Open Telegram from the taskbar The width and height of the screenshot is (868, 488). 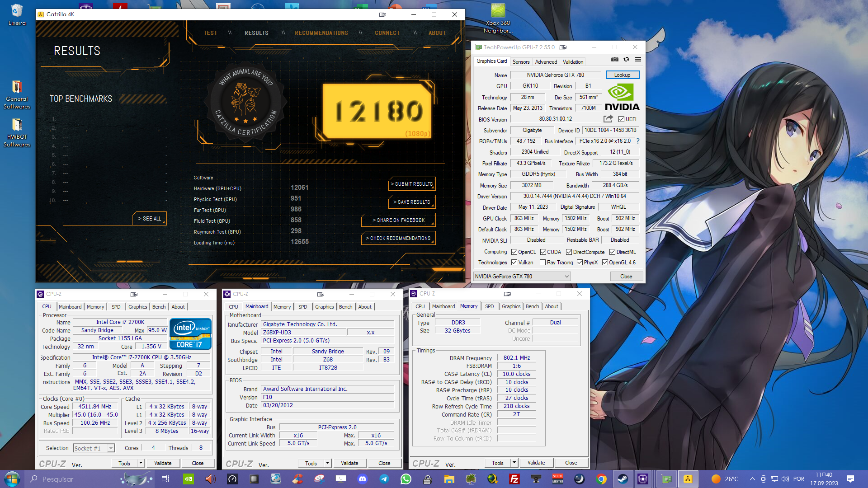tap(384, 479)
